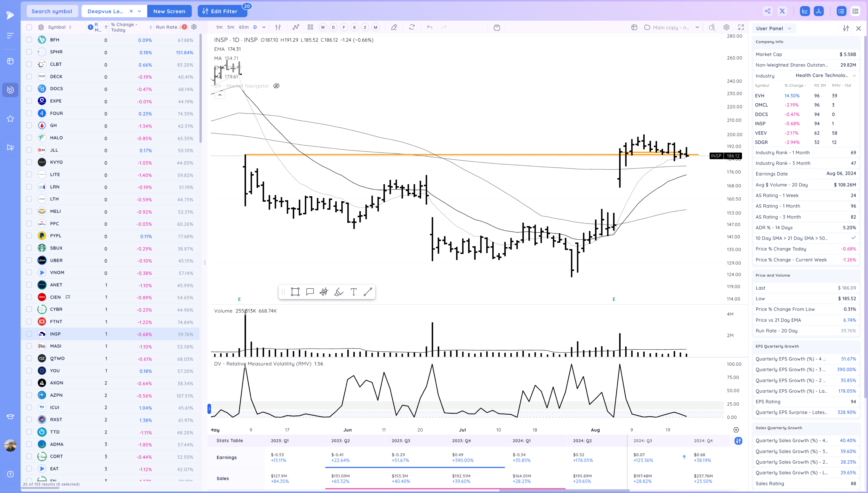Open the CIEN row in screener
Viewport: 868px width, 493px height.
click(x=110, y=297)
